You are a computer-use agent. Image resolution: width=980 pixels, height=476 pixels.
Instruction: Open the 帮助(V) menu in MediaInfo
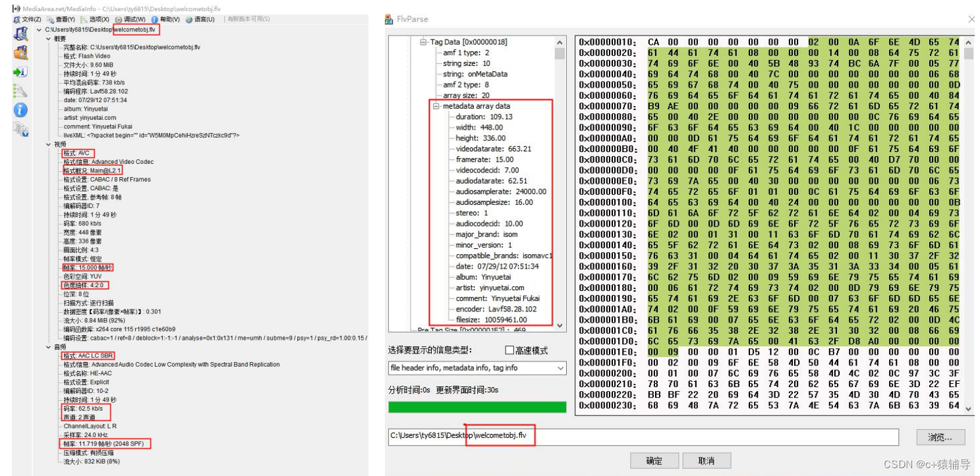(165, 19)
